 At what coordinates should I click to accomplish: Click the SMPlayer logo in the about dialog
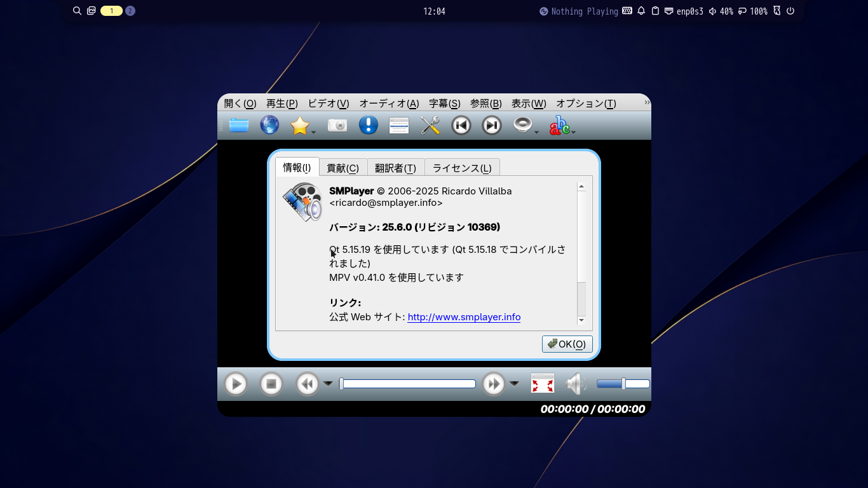(302, 202)
